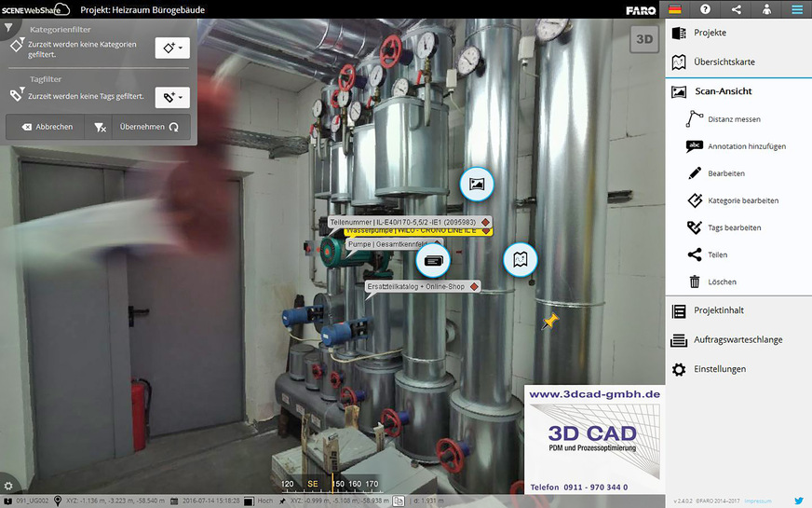Open the add tag filter dropdown

click(171, 96)
